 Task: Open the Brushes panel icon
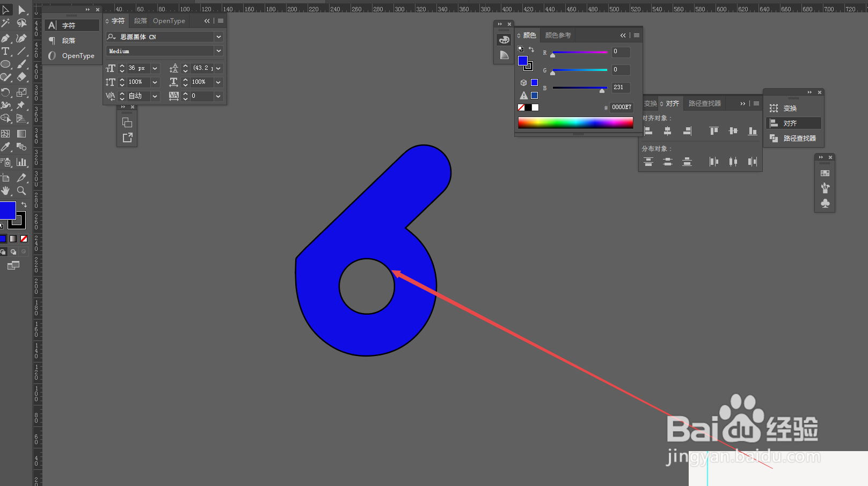(825, 188)
